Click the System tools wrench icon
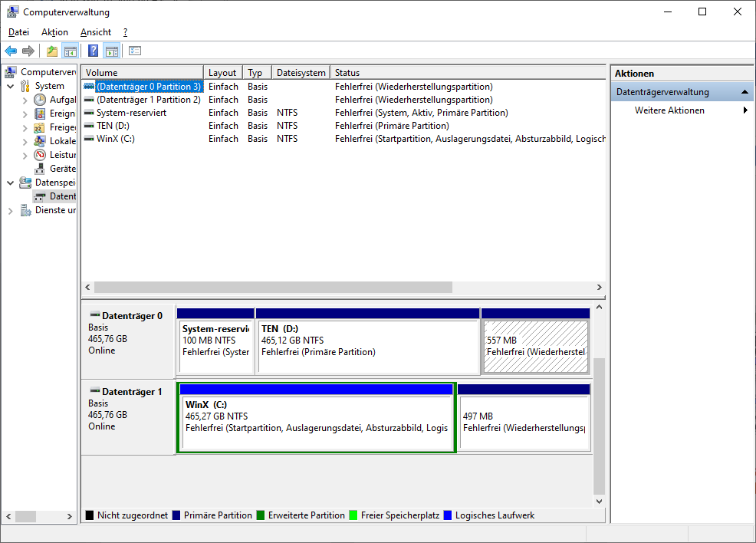Screen dimensions: 756x543 (25, 86)
